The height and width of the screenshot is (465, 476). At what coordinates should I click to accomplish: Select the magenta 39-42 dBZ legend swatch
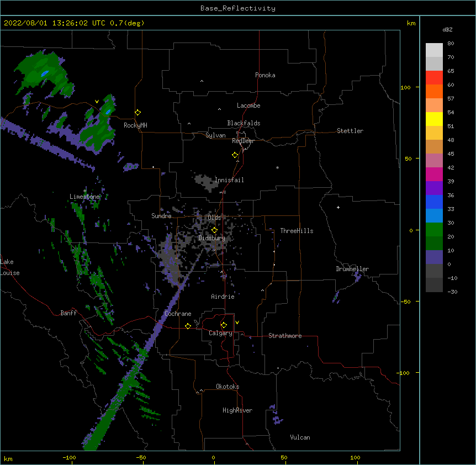434,174
